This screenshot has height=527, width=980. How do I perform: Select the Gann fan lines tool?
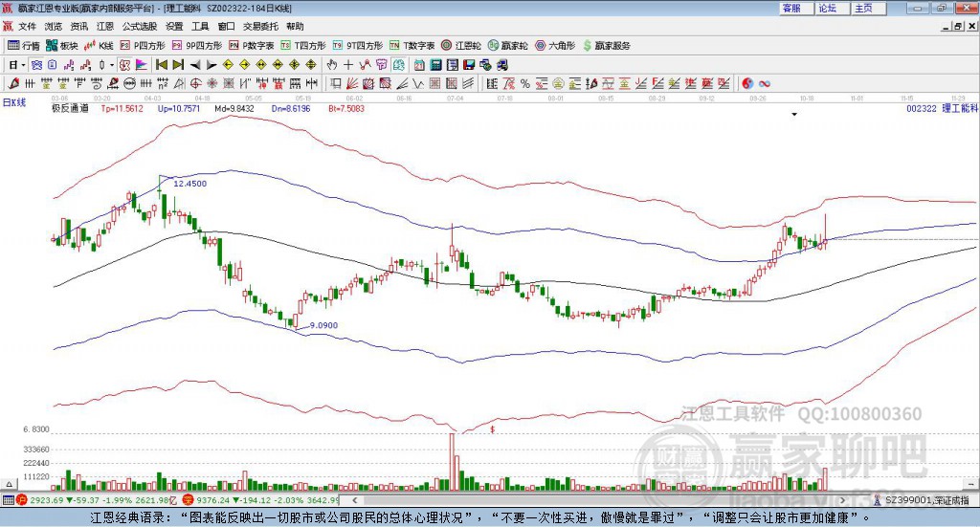pos(352,83)
